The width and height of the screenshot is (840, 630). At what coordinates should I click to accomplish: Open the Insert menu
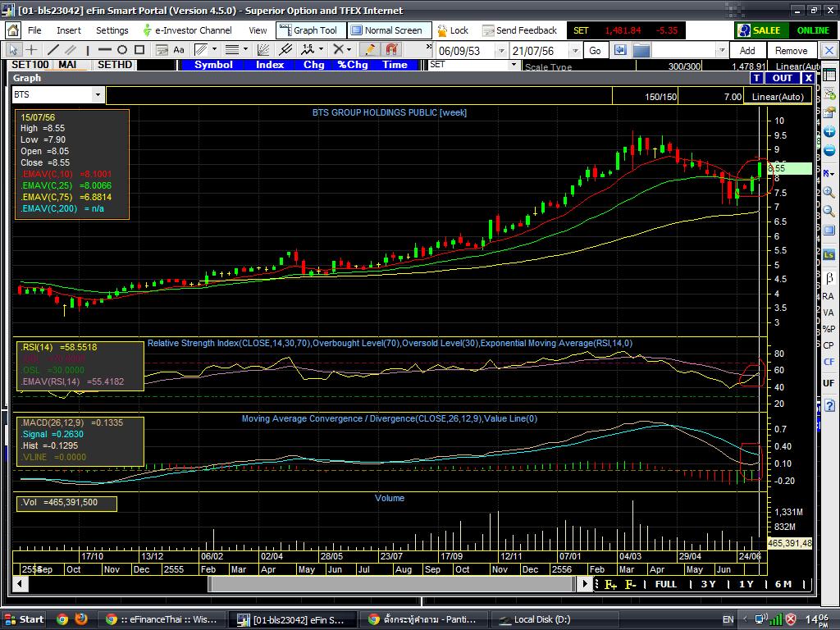pyautogui.click(x=69, y=30)
